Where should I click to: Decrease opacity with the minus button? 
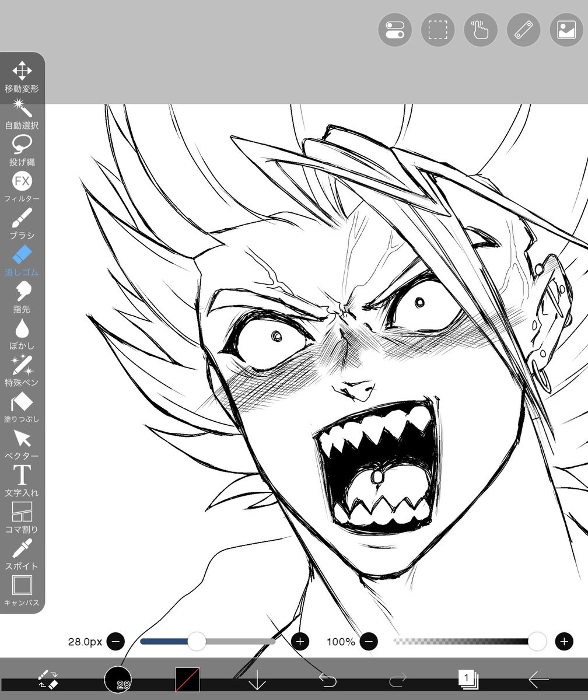pos(369,642)
